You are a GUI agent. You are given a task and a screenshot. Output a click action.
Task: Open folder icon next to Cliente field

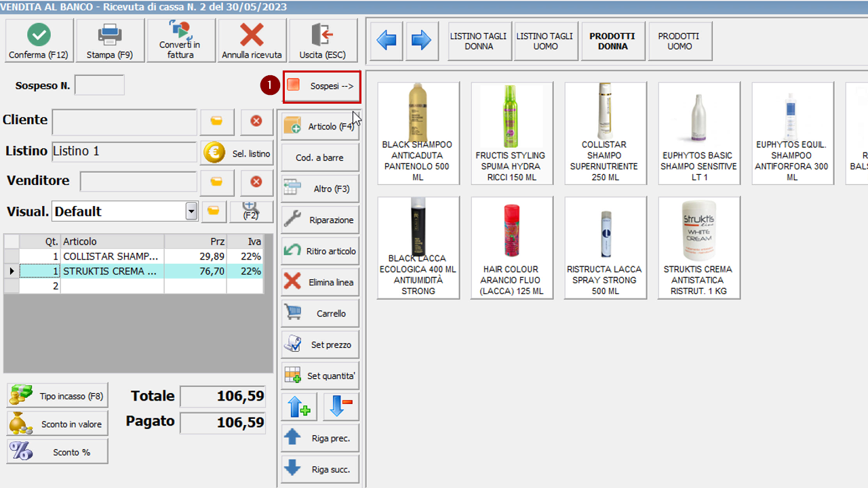217,121
